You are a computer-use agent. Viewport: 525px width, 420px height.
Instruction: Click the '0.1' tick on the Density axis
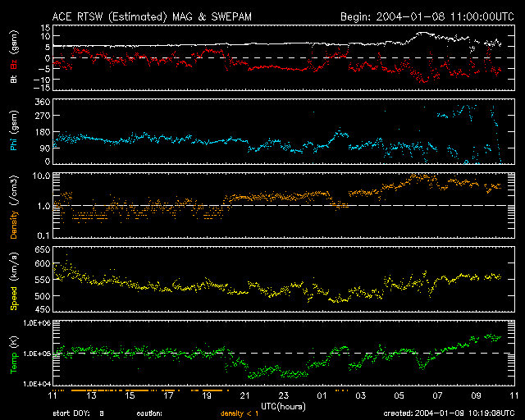coord(43,235)
